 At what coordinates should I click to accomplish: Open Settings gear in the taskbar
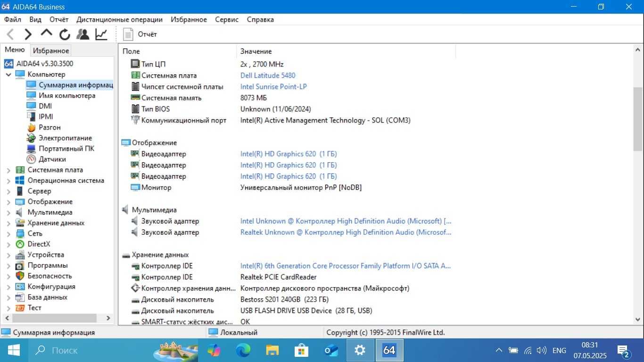click(360, 350)
